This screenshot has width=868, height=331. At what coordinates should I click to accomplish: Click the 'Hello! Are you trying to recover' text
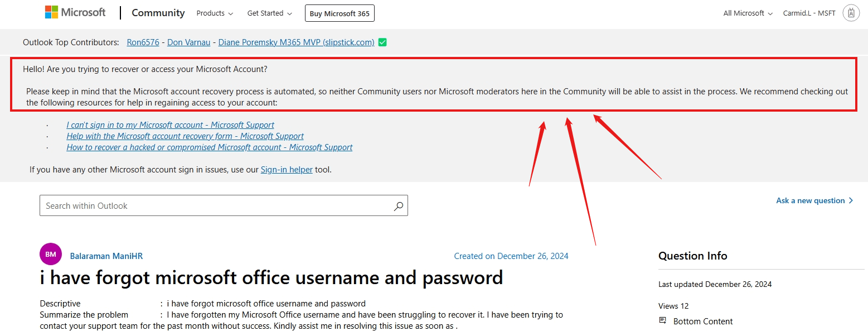point(145,69)
